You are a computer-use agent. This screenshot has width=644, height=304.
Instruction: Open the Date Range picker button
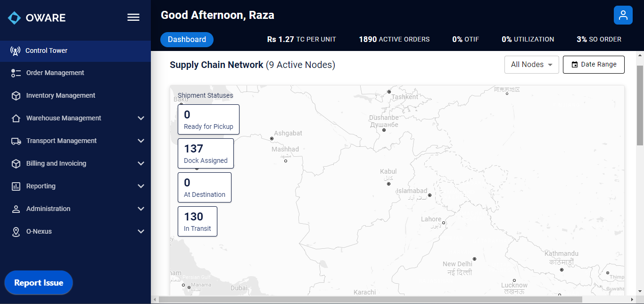(x=594, y=65)
